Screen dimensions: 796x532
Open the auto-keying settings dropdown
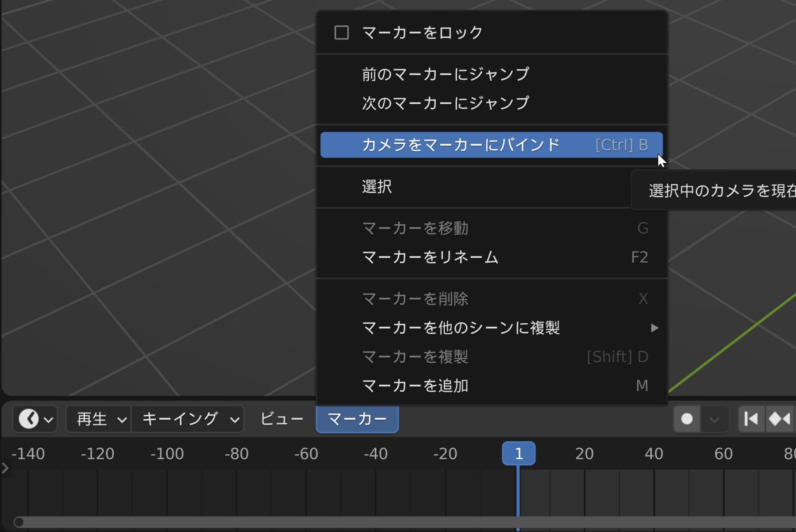pyautogui.click(x=714, y=419)
